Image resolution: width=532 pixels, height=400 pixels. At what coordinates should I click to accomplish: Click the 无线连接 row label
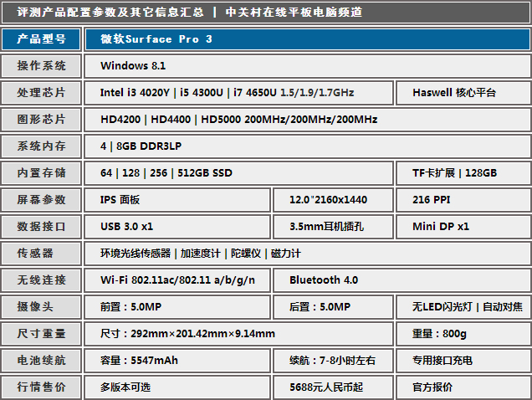[x=41, y=280]
